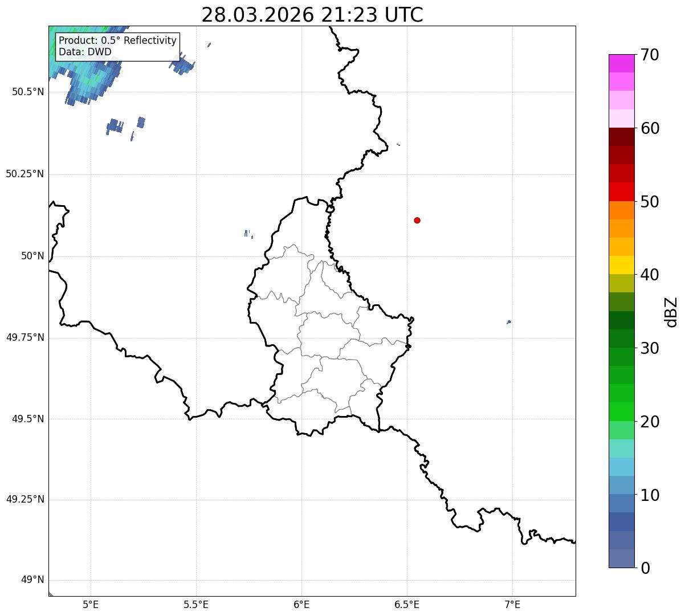Click the 0 tick label on colorbar
Viewport: 685px width, 616px height.
(x=645, y=568)
